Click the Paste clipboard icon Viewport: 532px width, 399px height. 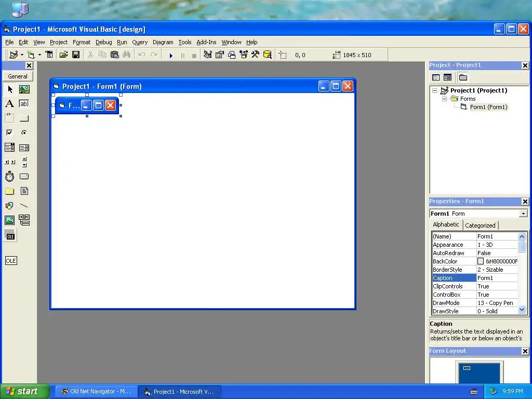[115, 55]
